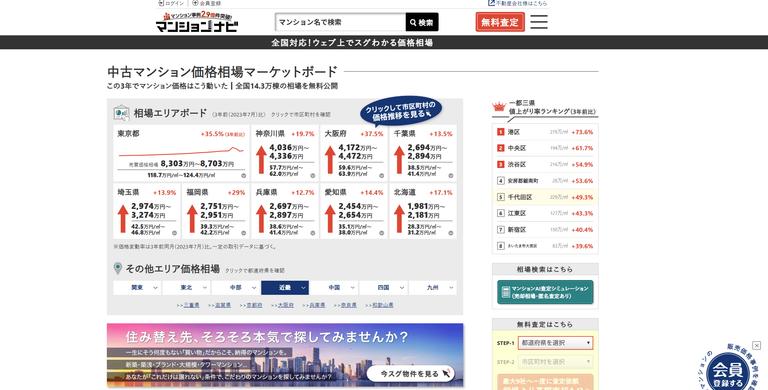Click the 福岡県 +29% heading
Screen dimensions: 768x390
[x=216, y=192]
